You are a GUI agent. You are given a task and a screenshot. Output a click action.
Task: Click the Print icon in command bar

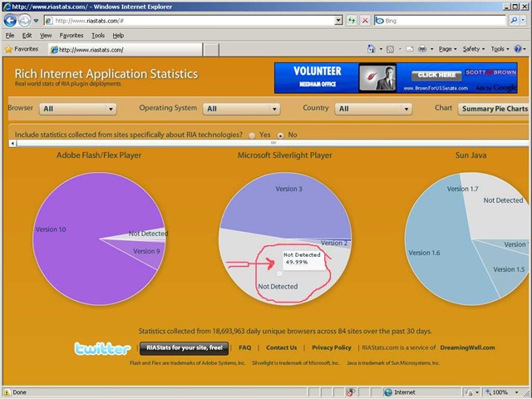tap(423, 49)
